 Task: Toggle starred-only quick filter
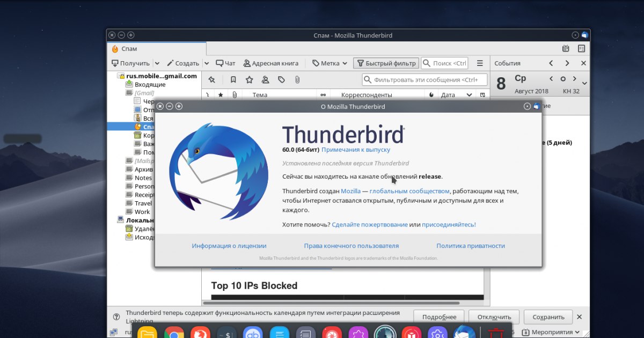point(249,79)
